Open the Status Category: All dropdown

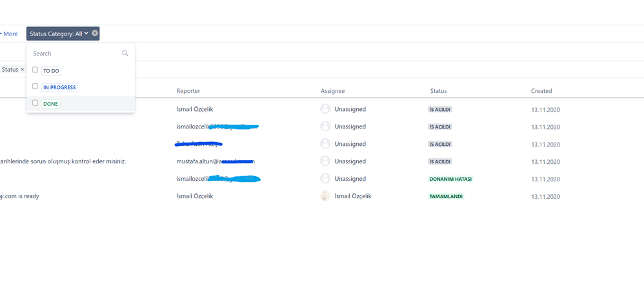coord(59,34)
